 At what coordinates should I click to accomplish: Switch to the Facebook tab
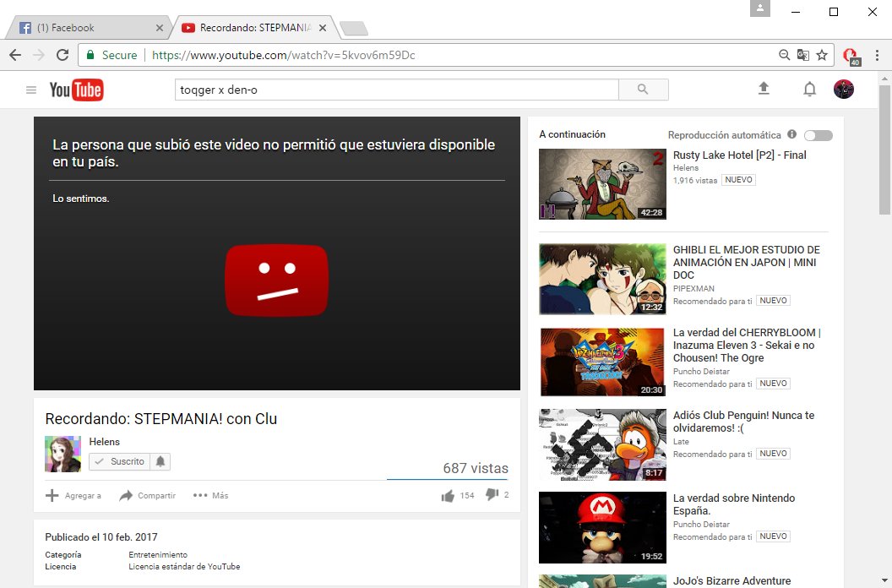88,27
